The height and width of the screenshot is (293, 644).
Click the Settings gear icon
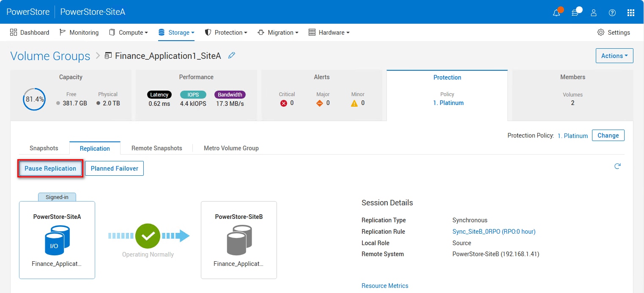(600, 33)
